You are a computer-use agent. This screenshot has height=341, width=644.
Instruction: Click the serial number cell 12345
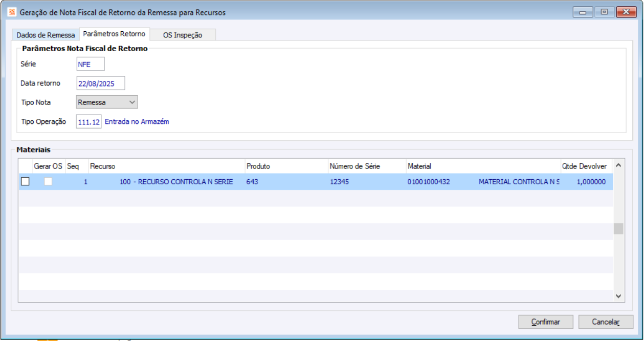(x=339, y=182)
